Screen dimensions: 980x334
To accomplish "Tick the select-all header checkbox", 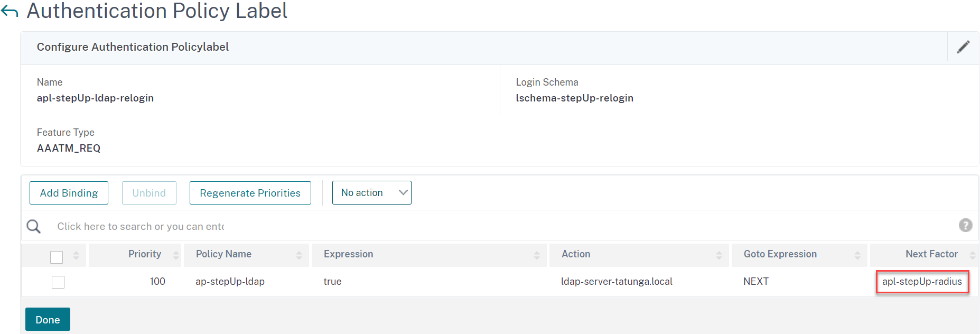I will [x=57, y=257].
